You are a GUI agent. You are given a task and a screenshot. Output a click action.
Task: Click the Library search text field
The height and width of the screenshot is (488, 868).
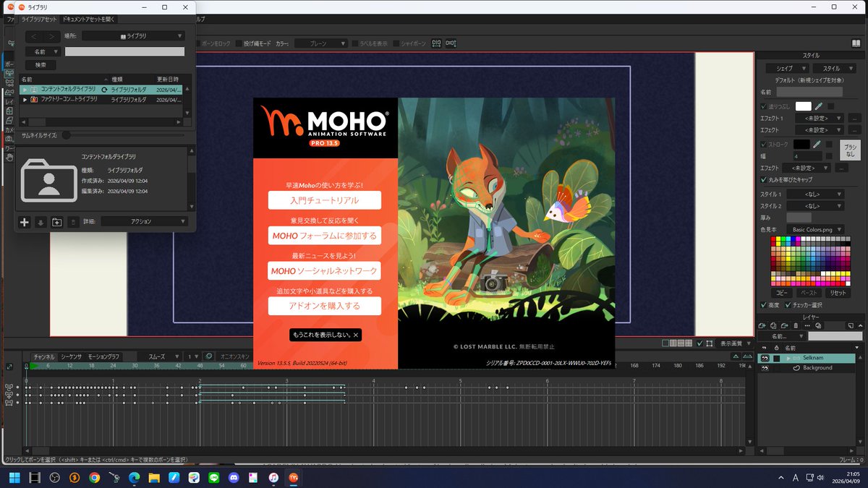pyautogui.click(x=124, y=51)
